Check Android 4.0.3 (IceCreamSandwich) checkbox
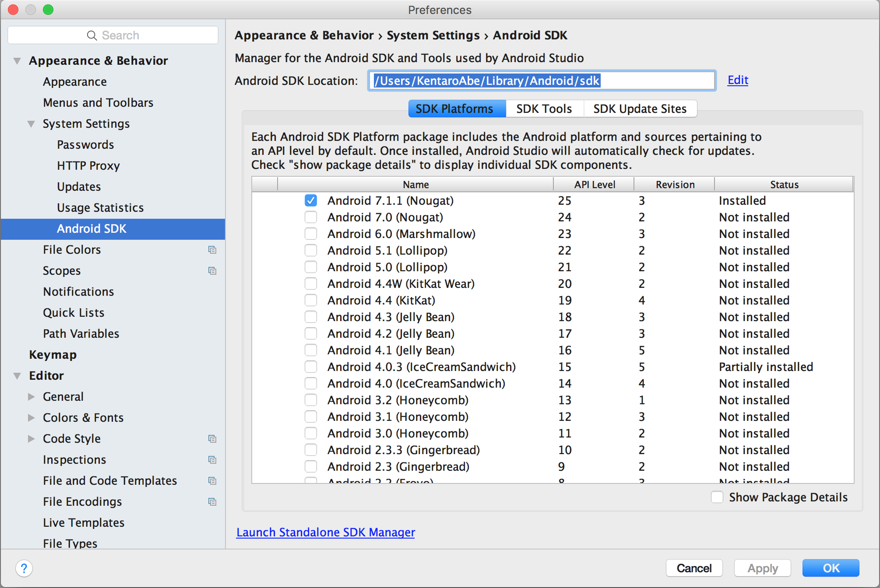 coord(311,367)
